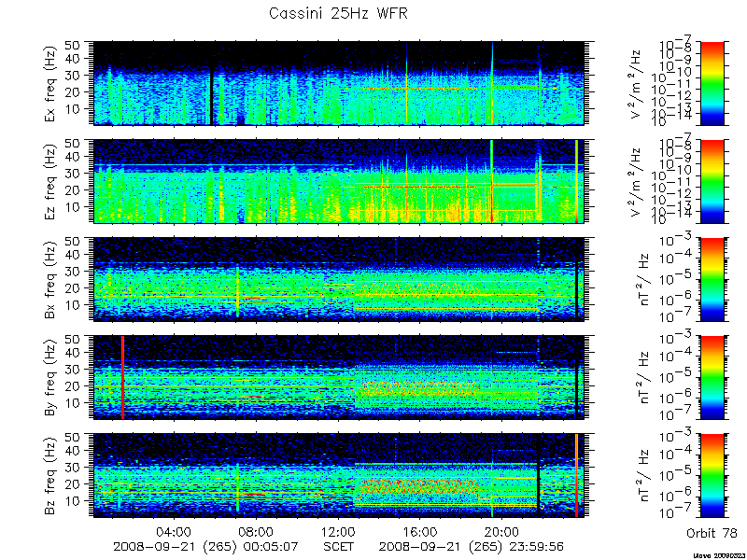This screenshot has height=560, width=747.
Task: Click the Bx spectrogram color bar
Action: click(712, 279)
